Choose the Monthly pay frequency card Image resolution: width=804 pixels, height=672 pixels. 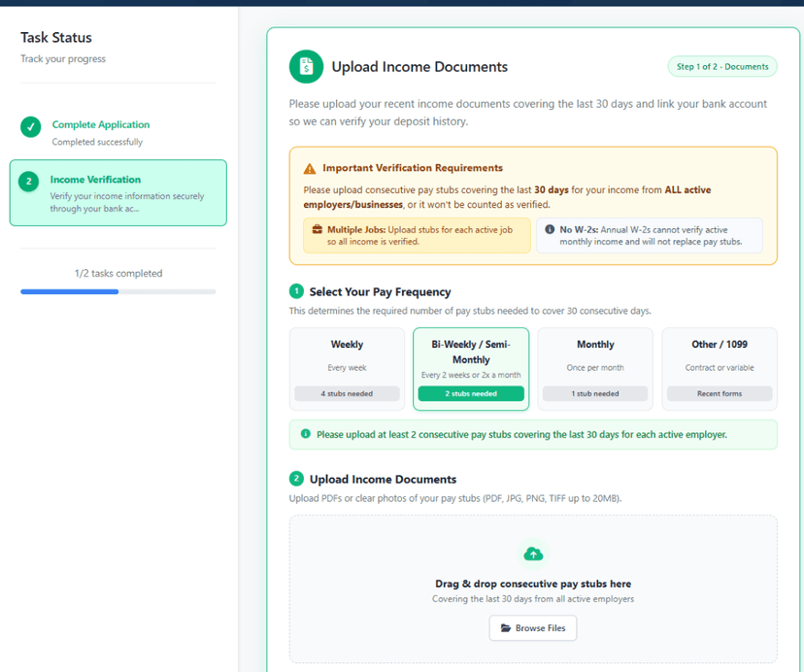[595, 369]
